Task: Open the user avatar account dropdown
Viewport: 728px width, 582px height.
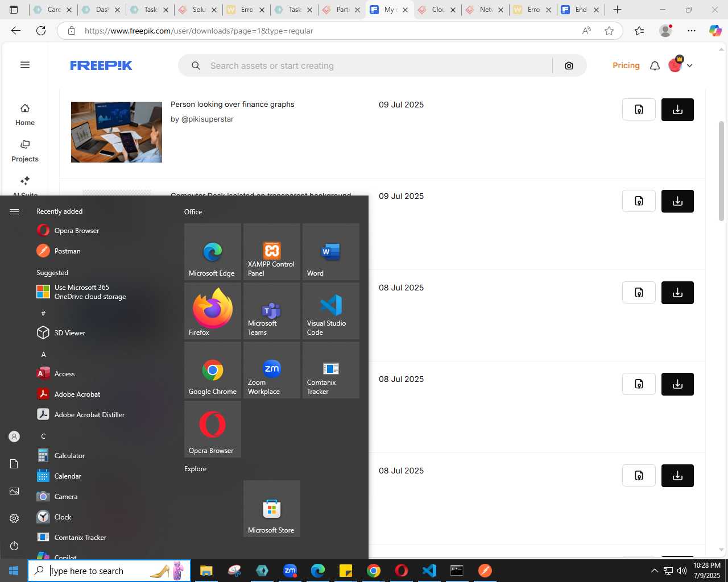Action: [680, 65]
